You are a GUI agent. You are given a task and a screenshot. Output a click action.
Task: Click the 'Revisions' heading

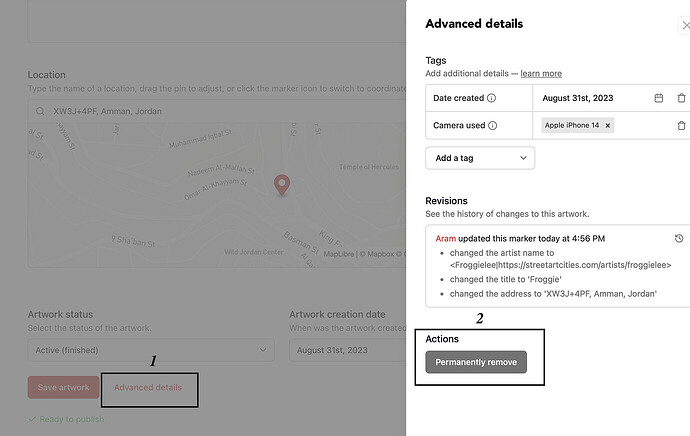pyautogui.click(x=446, y=201)
